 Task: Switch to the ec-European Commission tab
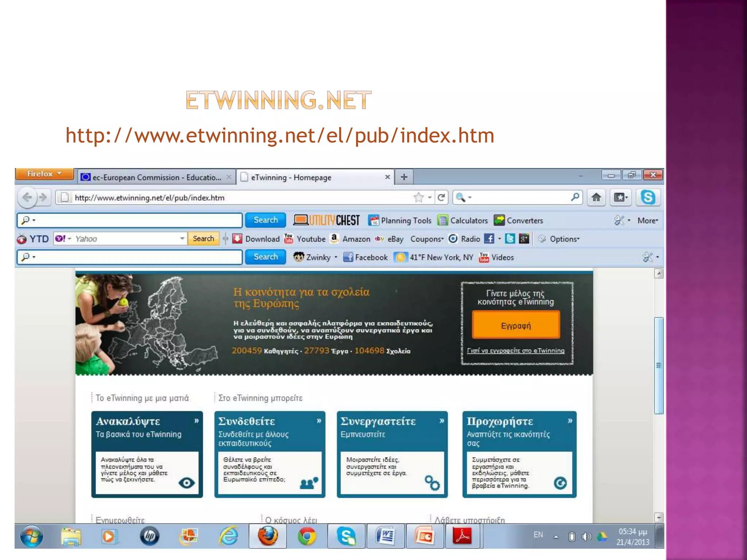pyautogui.click(x=156, y=177)
